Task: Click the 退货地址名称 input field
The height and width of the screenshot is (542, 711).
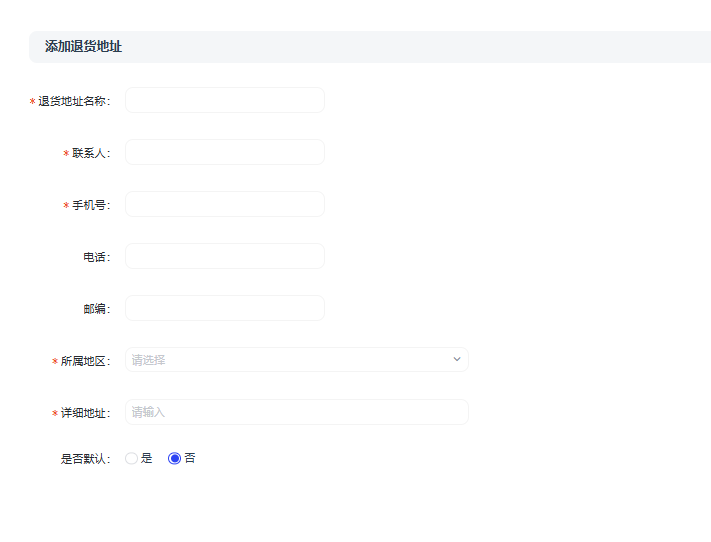Action: 224,100
